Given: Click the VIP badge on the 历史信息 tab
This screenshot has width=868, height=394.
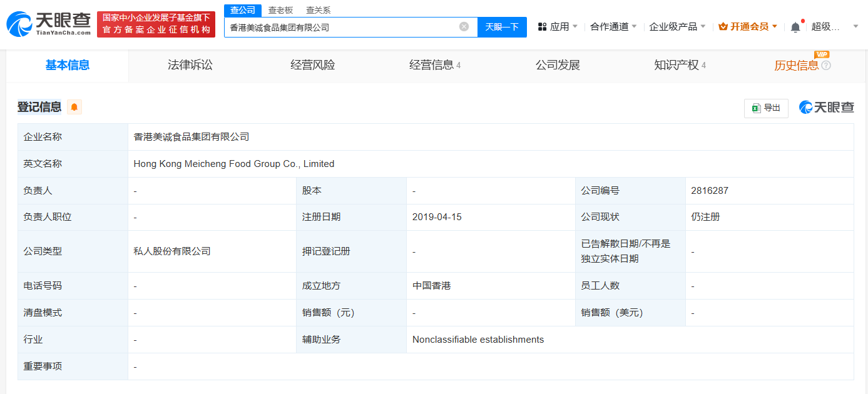Looking at the screenshot, I should 823,55.
